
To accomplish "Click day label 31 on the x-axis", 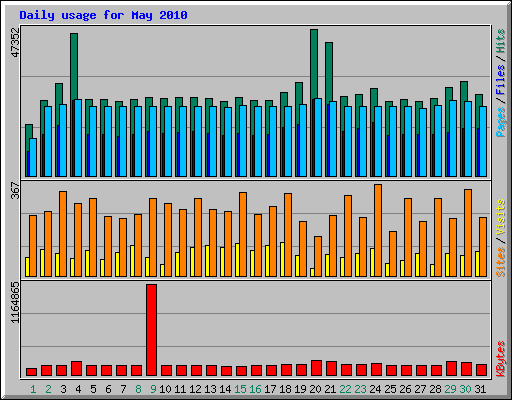I will tap(480, 389).
